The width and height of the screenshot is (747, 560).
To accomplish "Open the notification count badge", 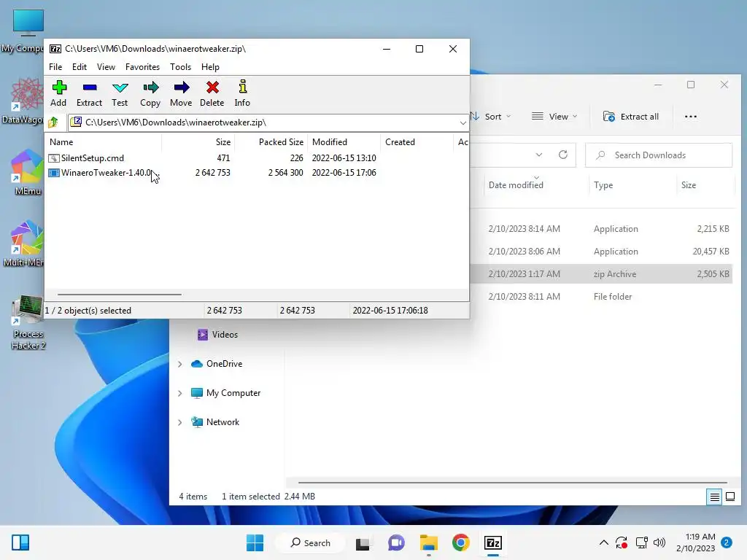I will coord(726,542).
